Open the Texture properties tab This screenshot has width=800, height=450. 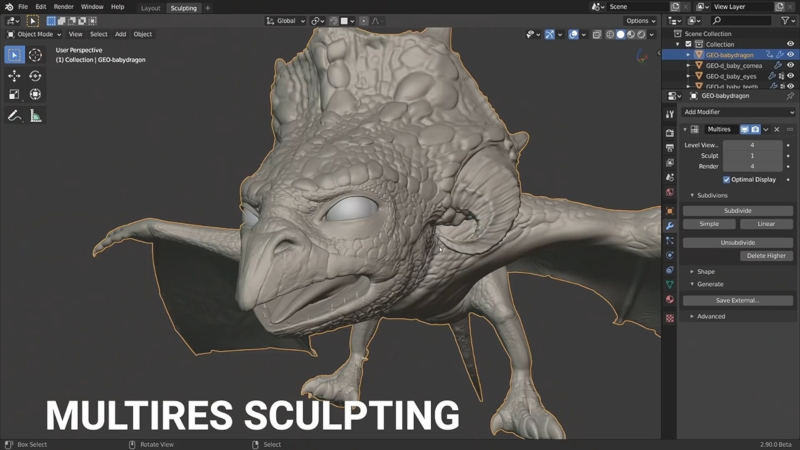coord(670,318)
